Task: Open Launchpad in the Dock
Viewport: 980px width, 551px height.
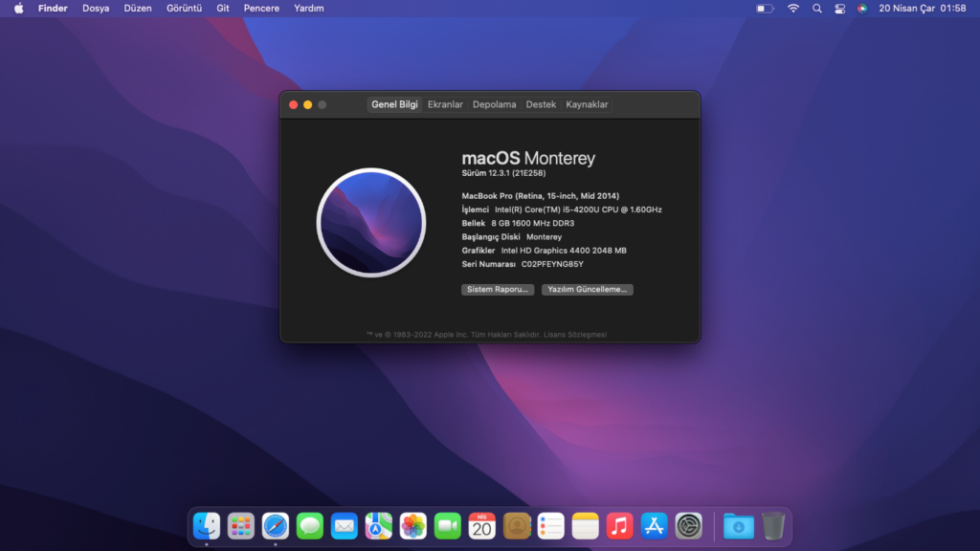Action: [240, 526]
